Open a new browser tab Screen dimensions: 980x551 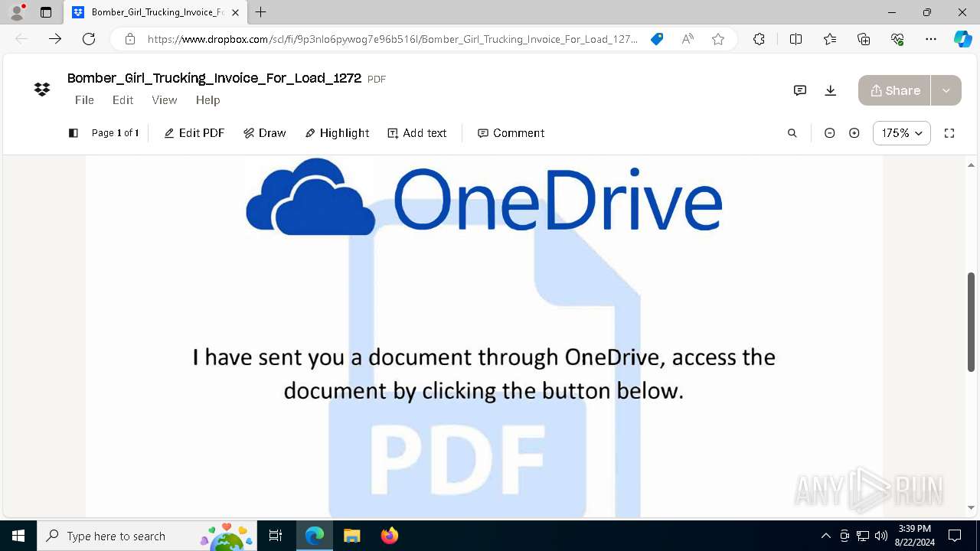click(261, 12)
